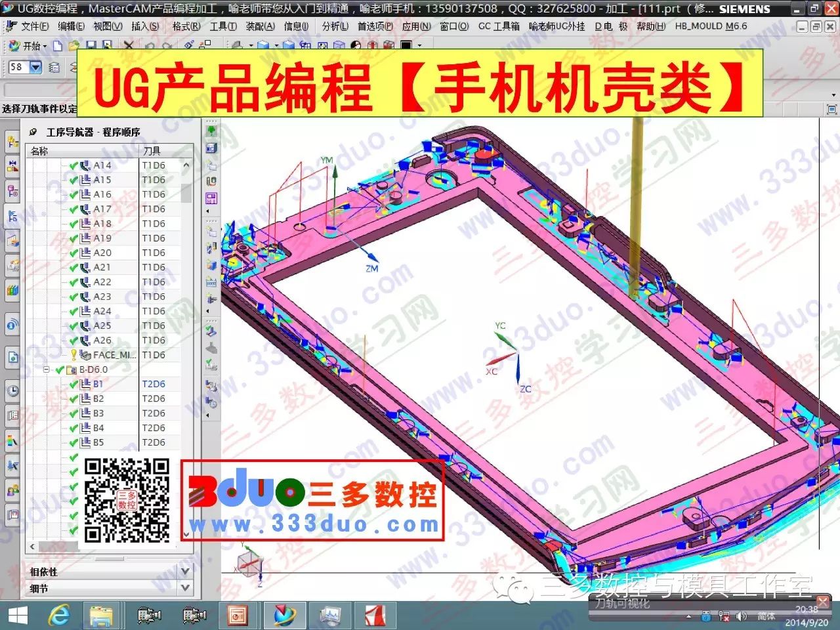Click the Open file folder icon
This screenshot has width=840, height=630.
click(73, 46)
